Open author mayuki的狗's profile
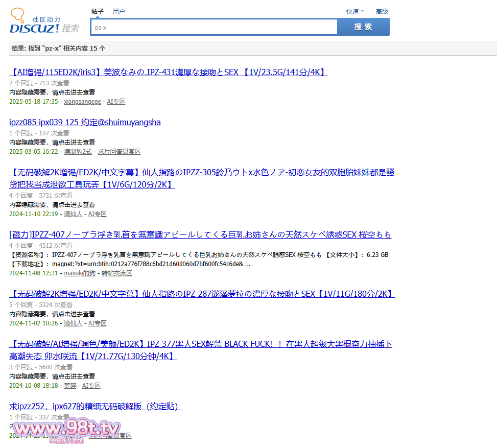 point(79,273)
